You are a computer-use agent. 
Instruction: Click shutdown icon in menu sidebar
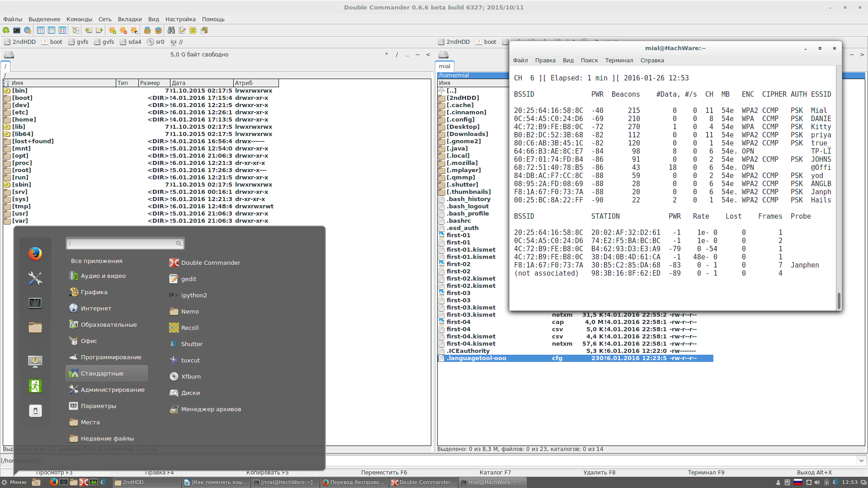tap(35, 411)
